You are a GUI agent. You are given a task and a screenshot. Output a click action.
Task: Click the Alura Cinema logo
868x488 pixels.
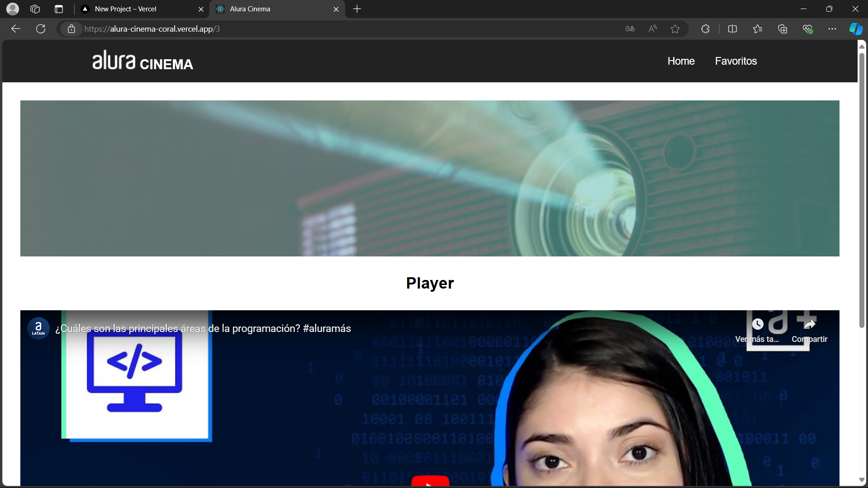coord(143,61)
